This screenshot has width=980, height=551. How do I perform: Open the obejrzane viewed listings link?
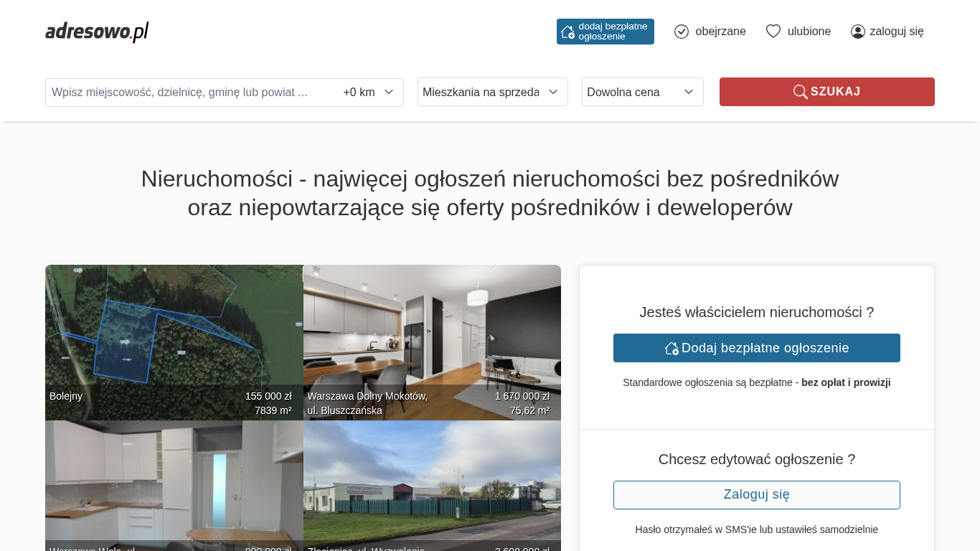(720, 32)
